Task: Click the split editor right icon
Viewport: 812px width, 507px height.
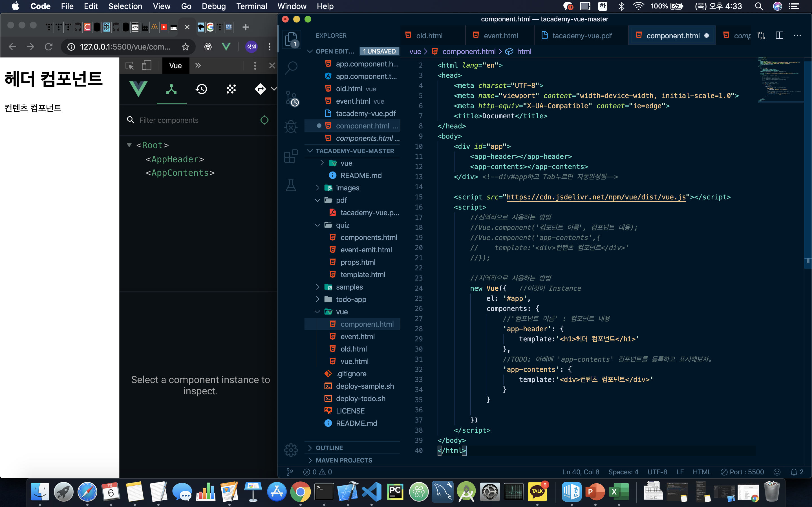Action: click(780, 35)
